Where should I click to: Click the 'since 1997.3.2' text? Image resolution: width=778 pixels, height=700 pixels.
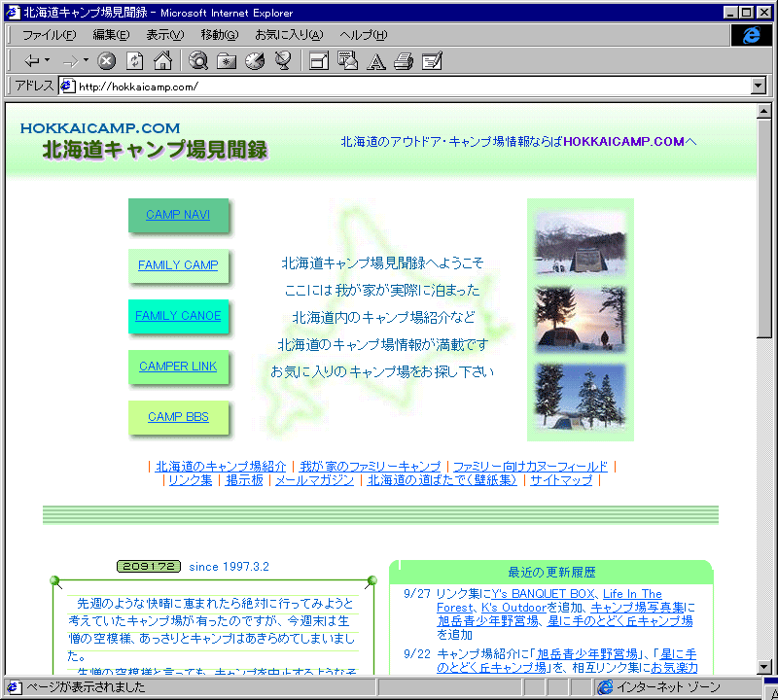(229, 567)
